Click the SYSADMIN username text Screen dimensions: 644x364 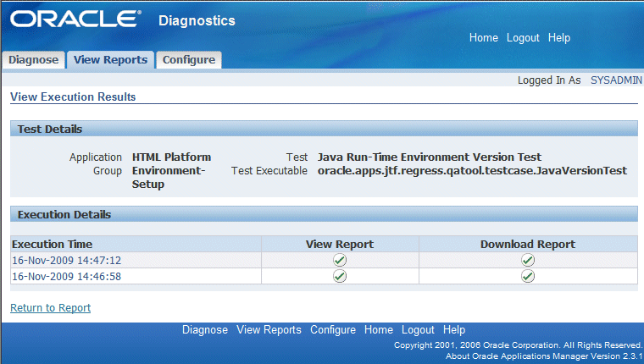coord(616,80)
